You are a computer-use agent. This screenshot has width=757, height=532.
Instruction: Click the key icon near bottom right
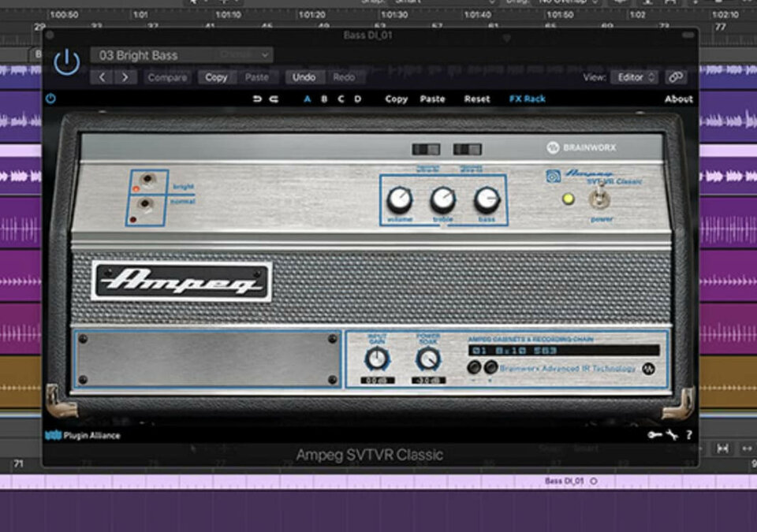(654, 434)
